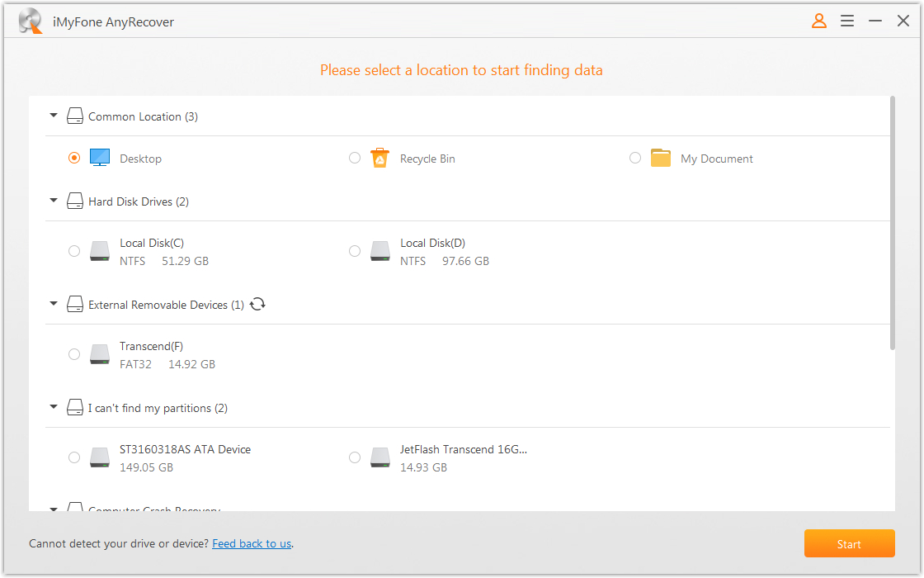Click the vertical scrollbar thumb
The width and height of the screenshot is (924, 578).
892,223
